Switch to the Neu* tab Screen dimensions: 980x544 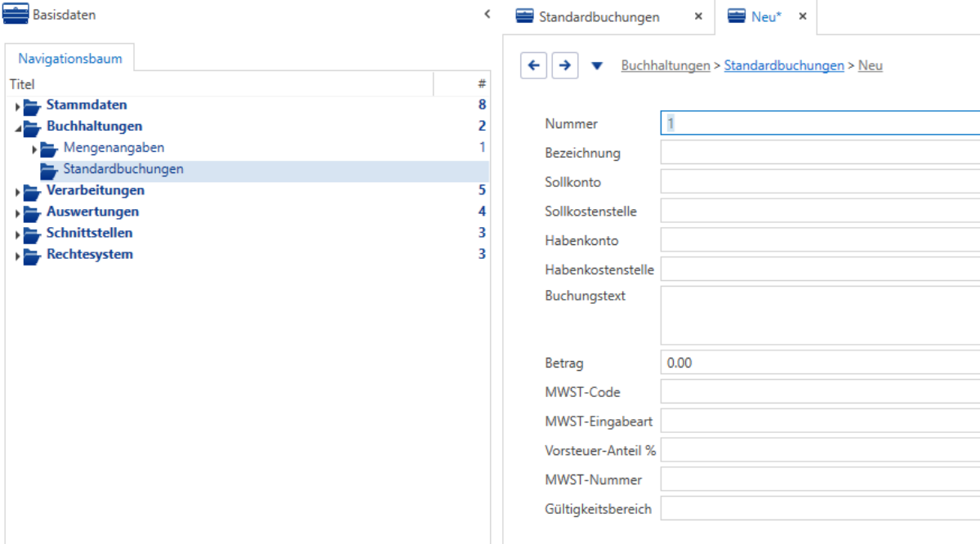point(766,16)
